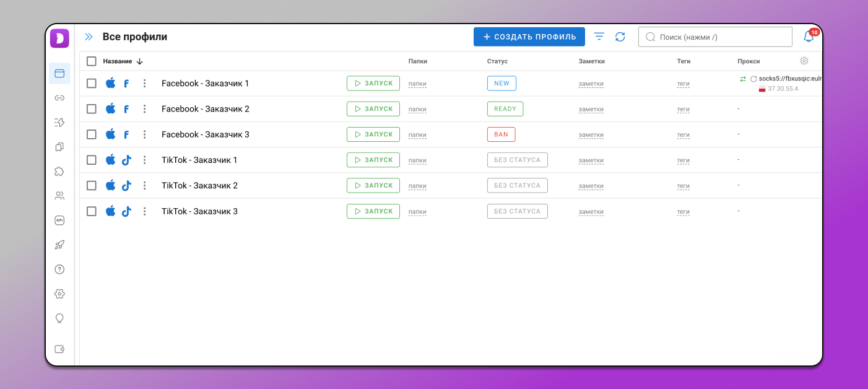
Task: Click the refresh profiles icon
Action: click(620, 37)
